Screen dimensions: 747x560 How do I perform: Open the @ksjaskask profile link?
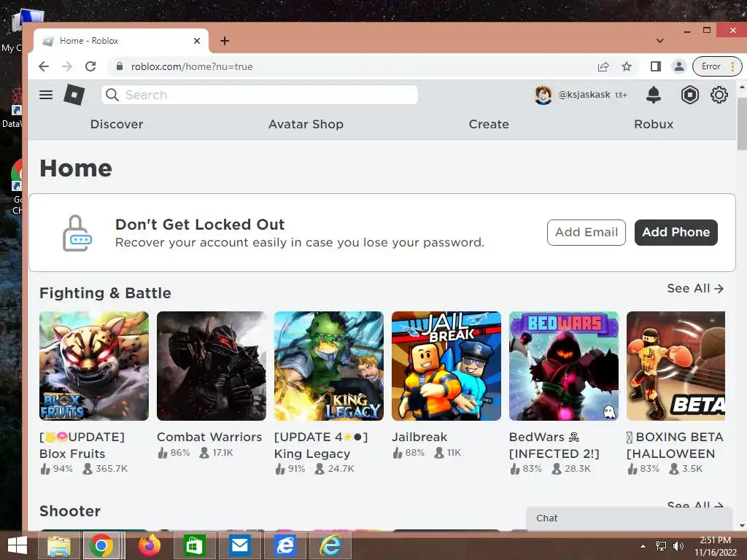click(584, 95)
